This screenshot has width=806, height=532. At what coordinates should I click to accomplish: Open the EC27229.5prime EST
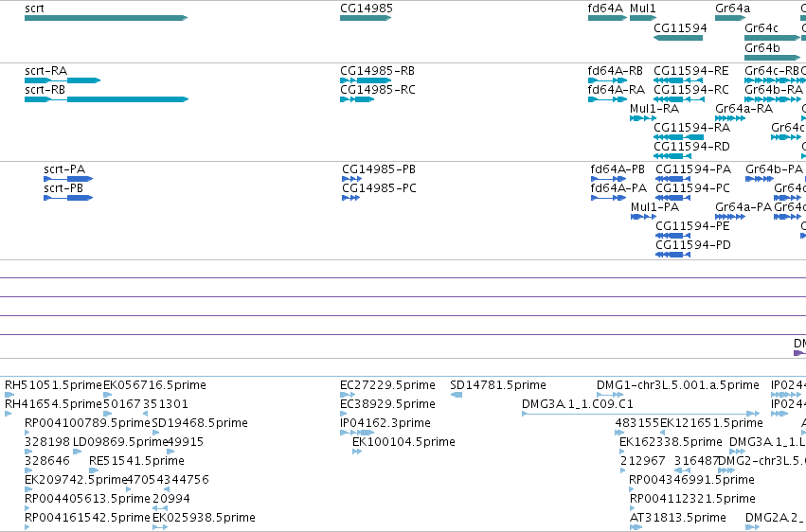(x=348, y=395)
